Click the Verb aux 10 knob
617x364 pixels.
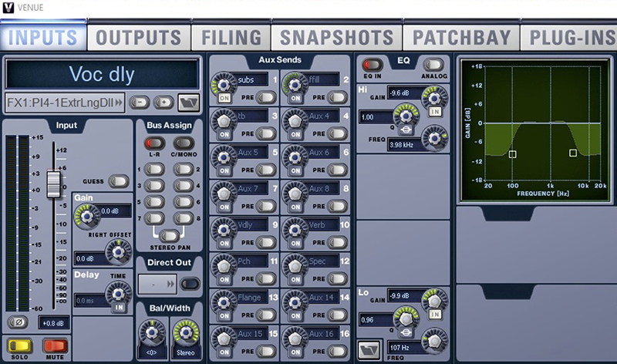[295, 229]
